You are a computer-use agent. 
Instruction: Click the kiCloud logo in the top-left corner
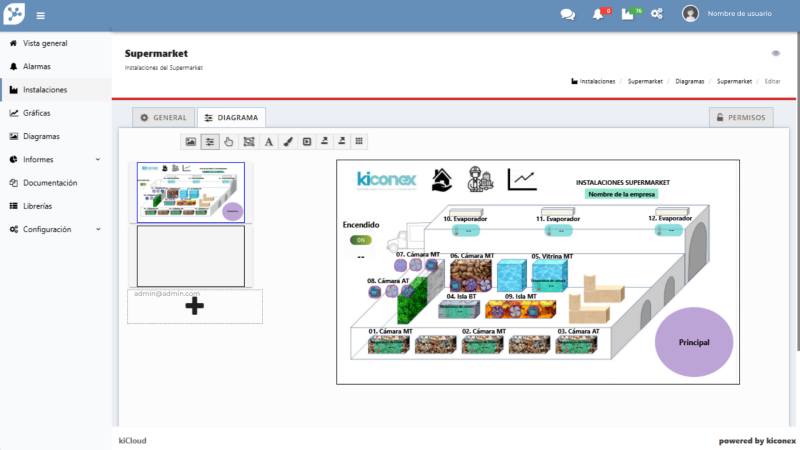[x=14, y=14]
